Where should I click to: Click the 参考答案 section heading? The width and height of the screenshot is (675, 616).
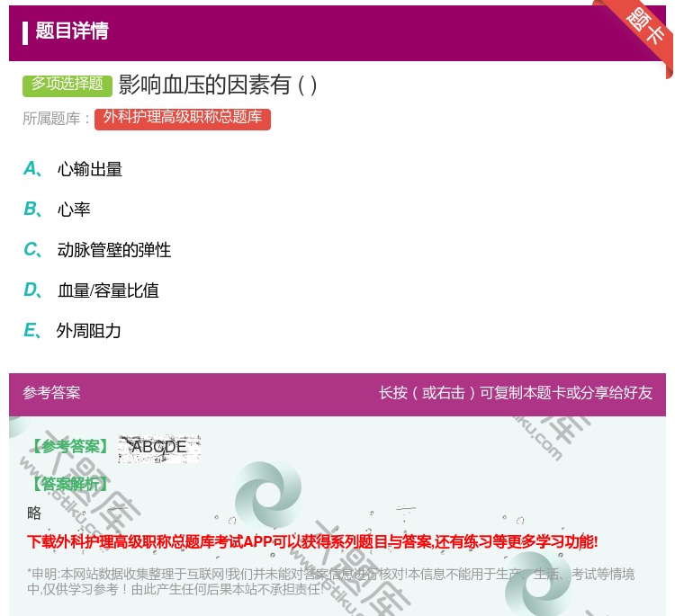pos(51,393)
